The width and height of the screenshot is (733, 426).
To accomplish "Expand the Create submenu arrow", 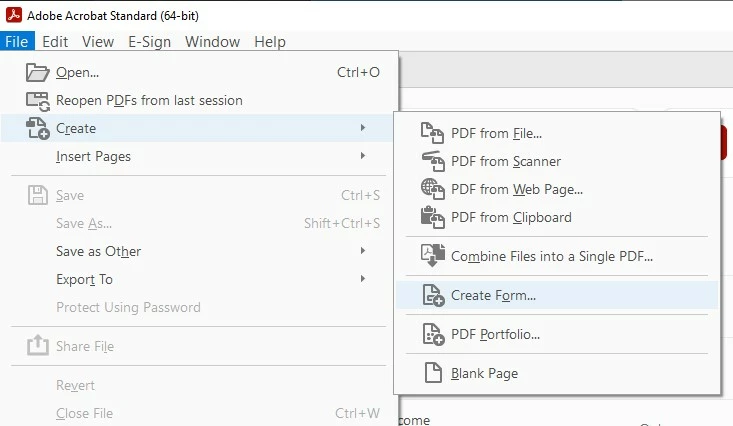I will (x=363, y=128).
